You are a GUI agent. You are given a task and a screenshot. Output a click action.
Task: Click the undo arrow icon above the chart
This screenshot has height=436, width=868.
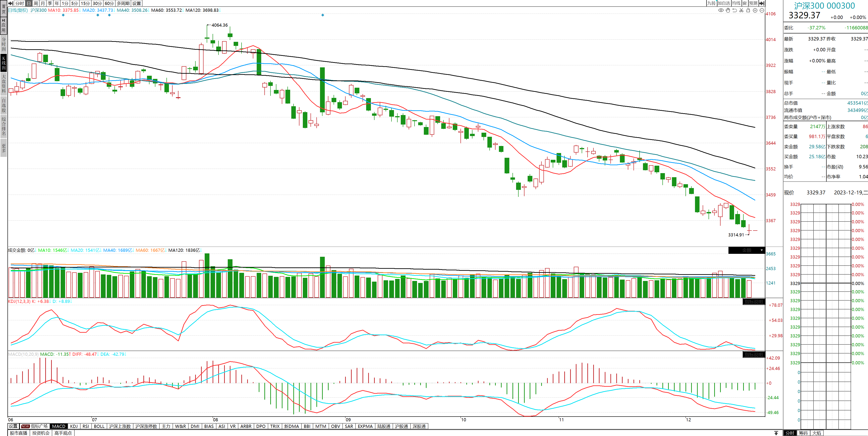(735, 10)
